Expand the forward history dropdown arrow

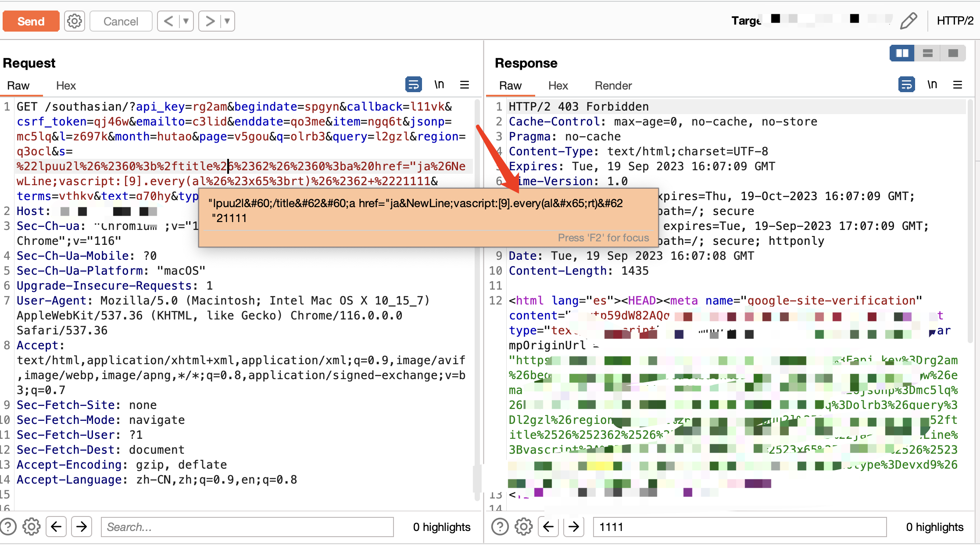click(227, 21)
